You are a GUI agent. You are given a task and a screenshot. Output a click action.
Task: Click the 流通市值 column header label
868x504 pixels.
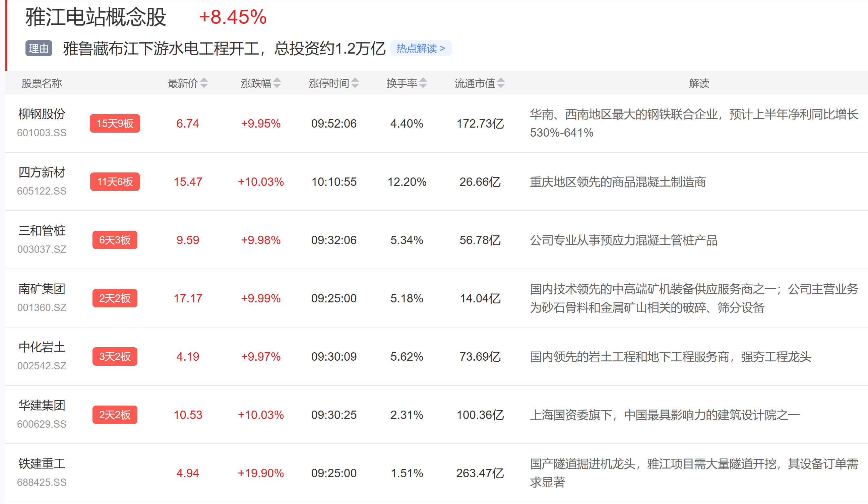[x=475, y=83]
